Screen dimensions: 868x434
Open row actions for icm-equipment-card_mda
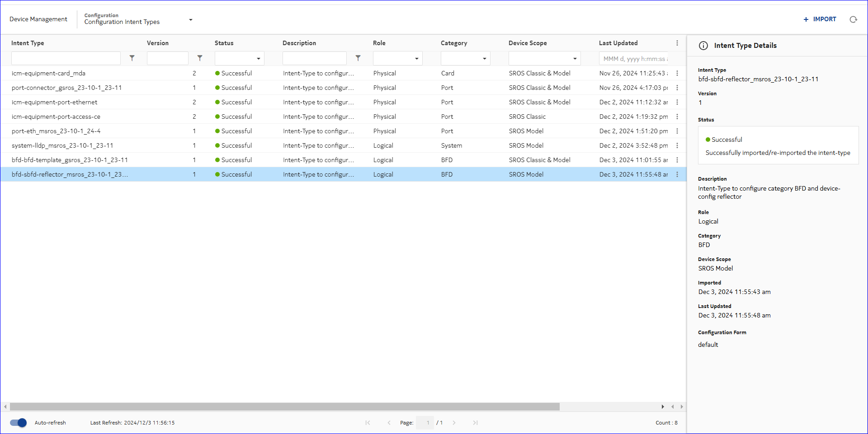677,73
